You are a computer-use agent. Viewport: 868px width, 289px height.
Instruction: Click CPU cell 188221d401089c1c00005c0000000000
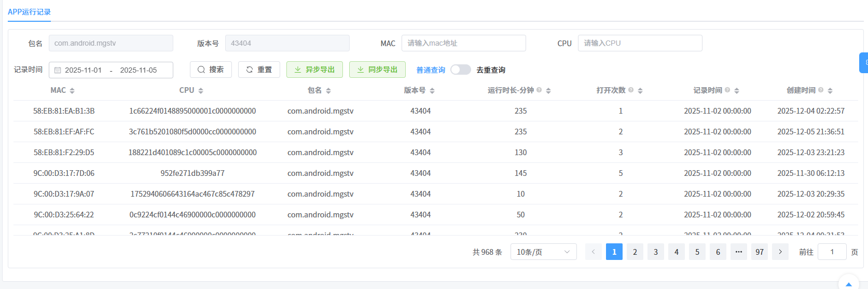pyautogui.click(x=192, y=153)
